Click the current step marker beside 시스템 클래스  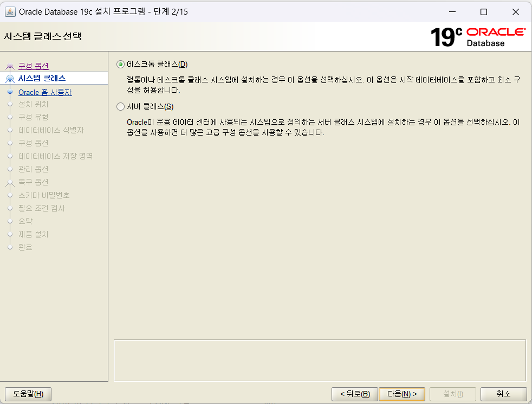[x=10, y=79]
